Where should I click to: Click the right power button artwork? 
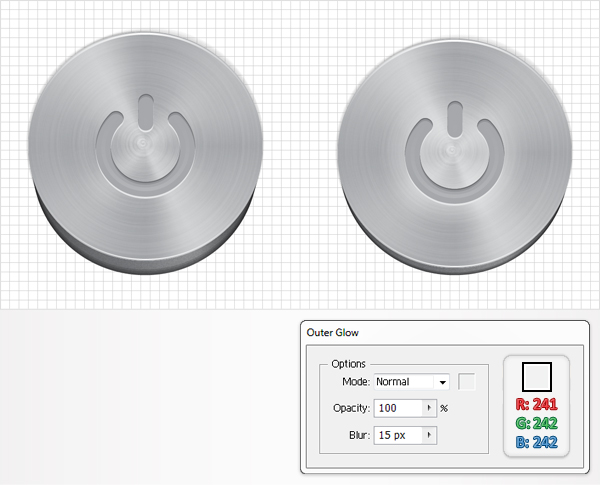455,157
